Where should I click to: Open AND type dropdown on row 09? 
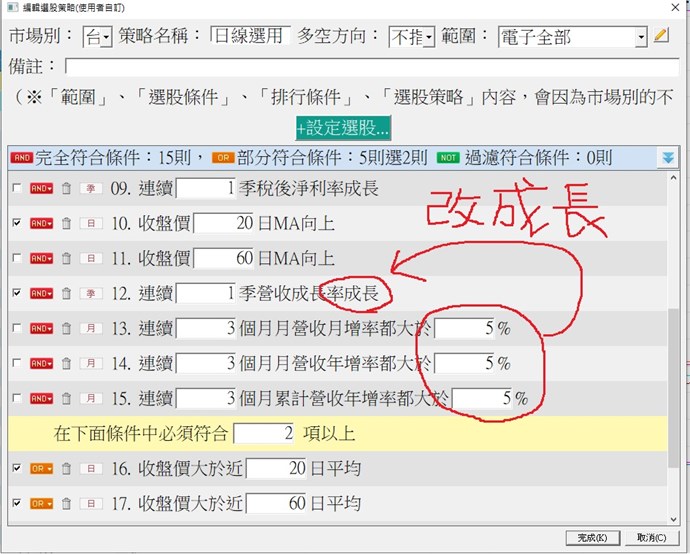[x=41, y=189]
